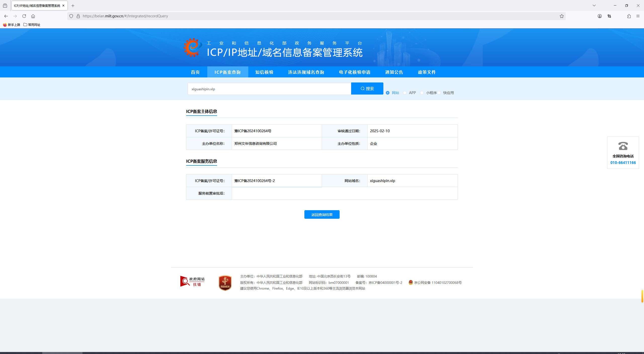Open the 常用网址 bookmarks folder
The width and height of the screenshot is (644, 354).
coord(32,25)
